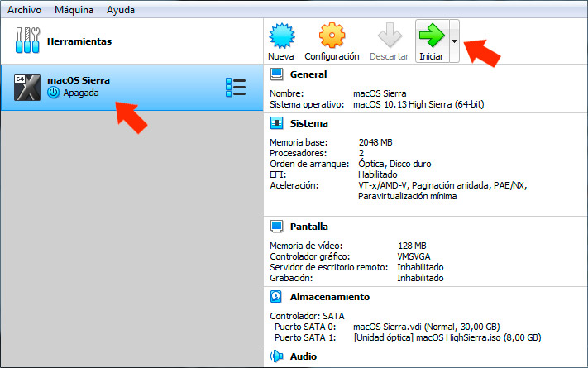Click the Herramientas tools icon
This screenshot has width=588, height=368.
[x=27, y=41]
